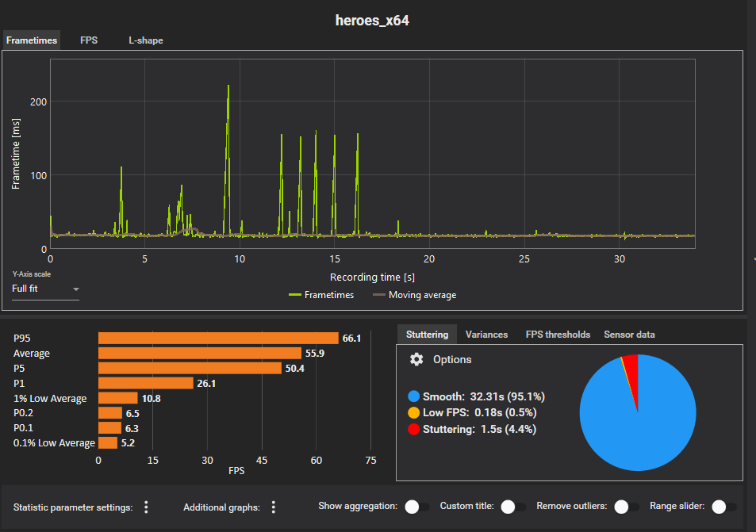Enable the Range slider switch
This screenshot has height=532, width=756.
point(724,507)
